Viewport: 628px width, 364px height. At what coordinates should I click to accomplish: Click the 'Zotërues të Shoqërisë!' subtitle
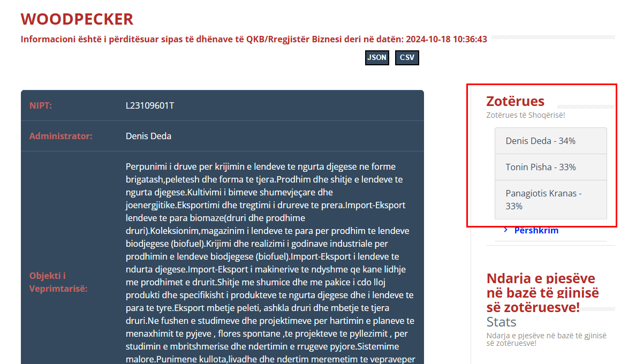point(525,115)
